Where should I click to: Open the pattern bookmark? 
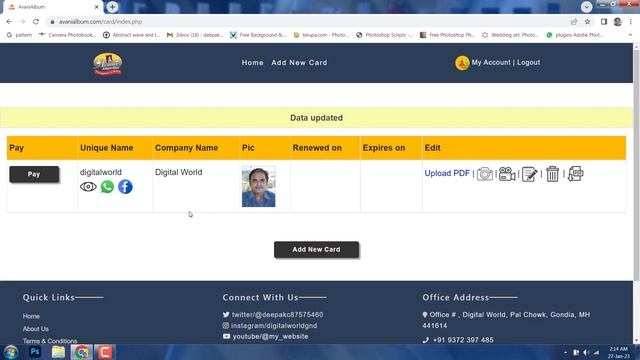pos(19,35)
